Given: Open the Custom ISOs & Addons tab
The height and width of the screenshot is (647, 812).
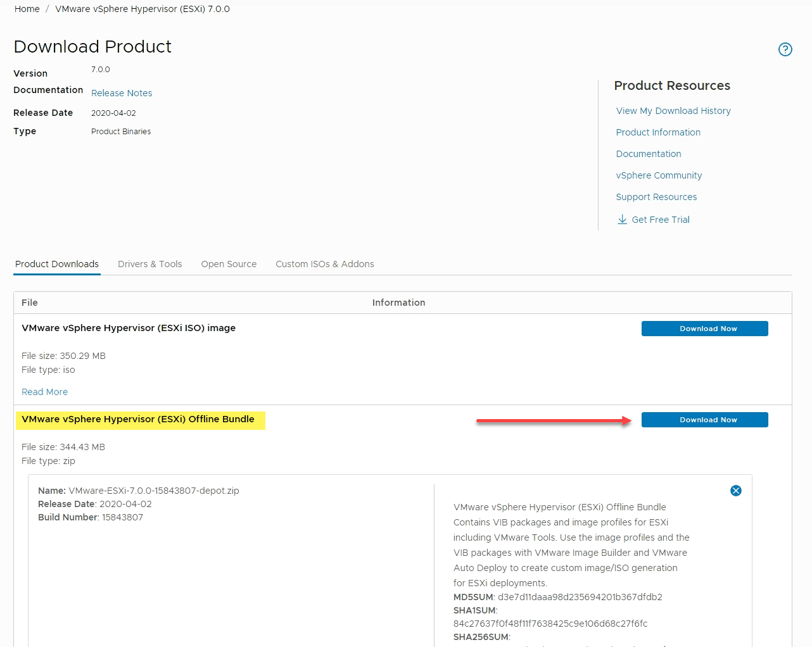Looking at the screenshot, I should [x=325, y=264].
